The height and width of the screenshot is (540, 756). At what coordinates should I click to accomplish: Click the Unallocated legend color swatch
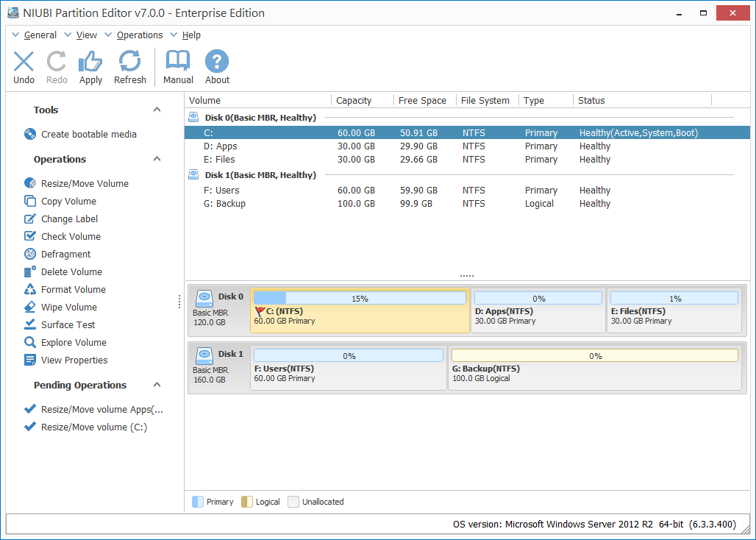[293, 502]
